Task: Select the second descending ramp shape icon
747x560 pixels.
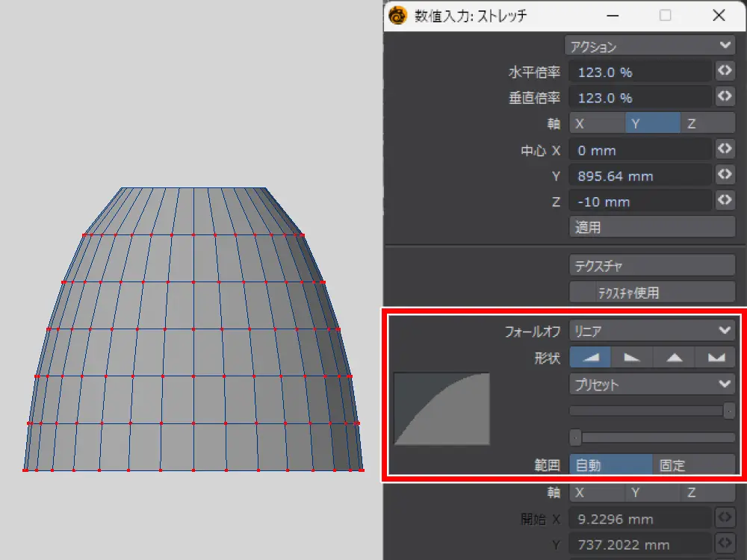Action: click(632, 358)
